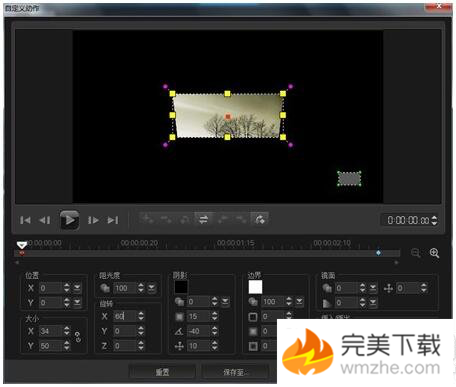Click the shadow distance spinner arrows
The height and width of the screenshot is (387, 456).
point(215,346)
